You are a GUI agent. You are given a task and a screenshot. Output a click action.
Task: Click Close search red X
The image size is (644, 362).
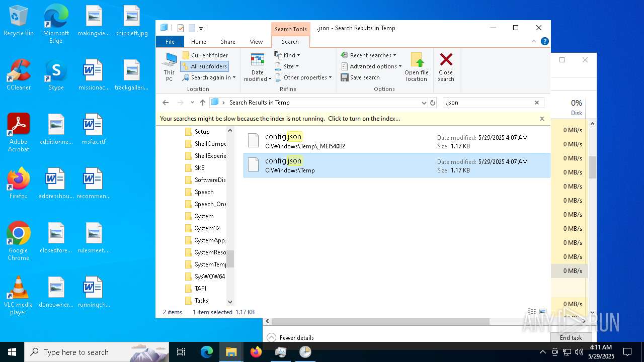coord(446,67)
